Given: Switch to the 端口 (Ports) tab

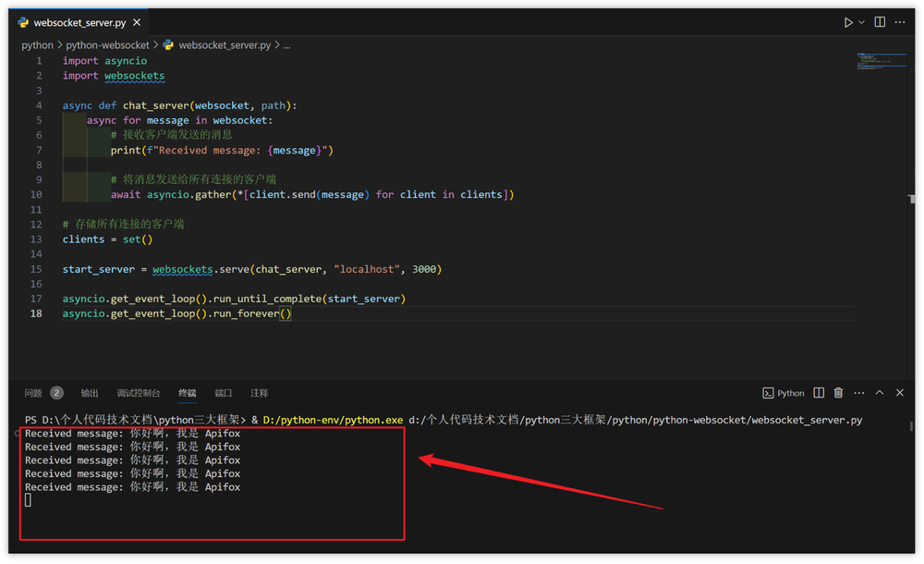Looking at the screenshot, I should click(x=224, y=393).
